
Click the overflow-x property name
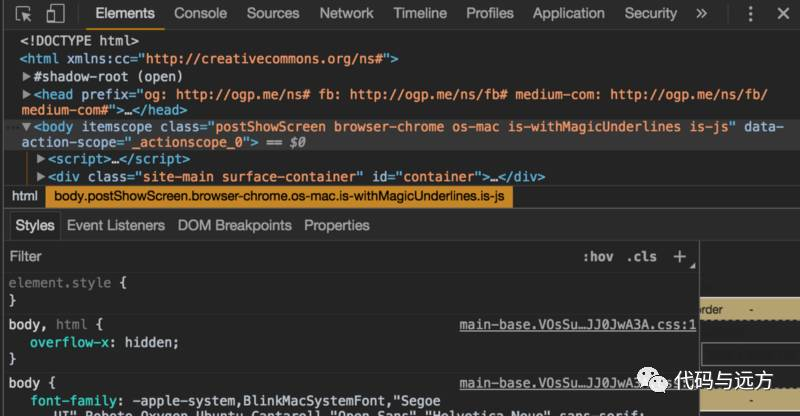[x=69, y=342]
